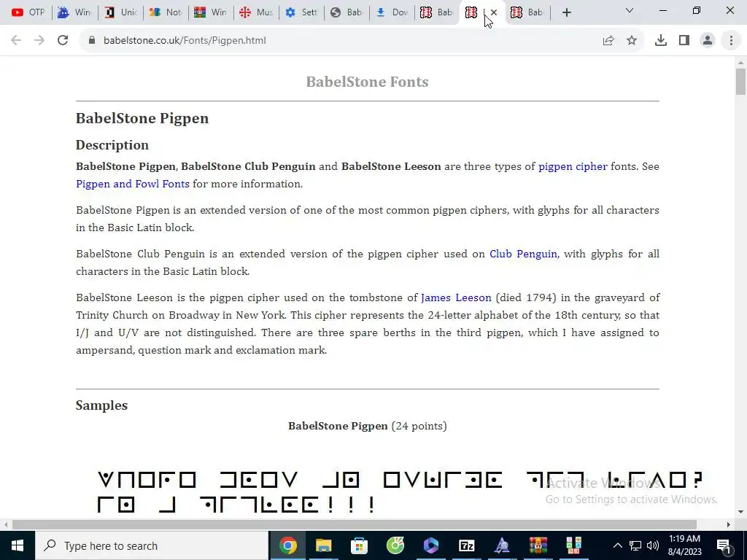Go back with the back arrow
The image size is (747, 560).
[x=16, y=41]
